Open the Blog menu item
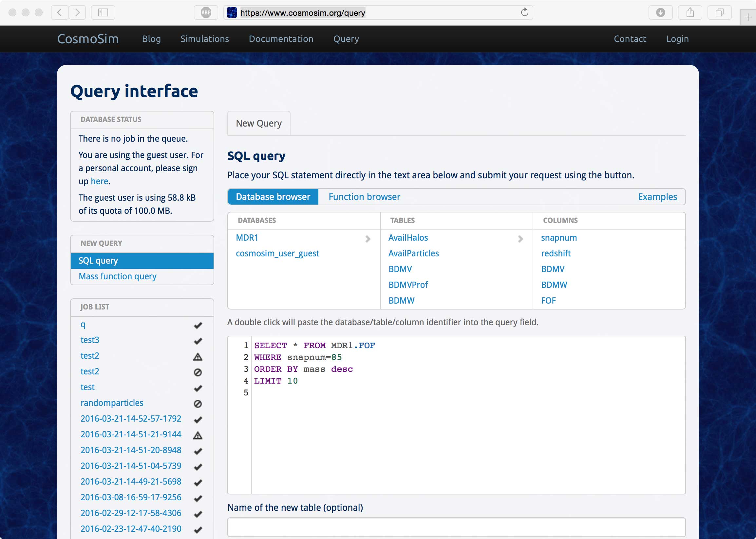 [151, 39]
